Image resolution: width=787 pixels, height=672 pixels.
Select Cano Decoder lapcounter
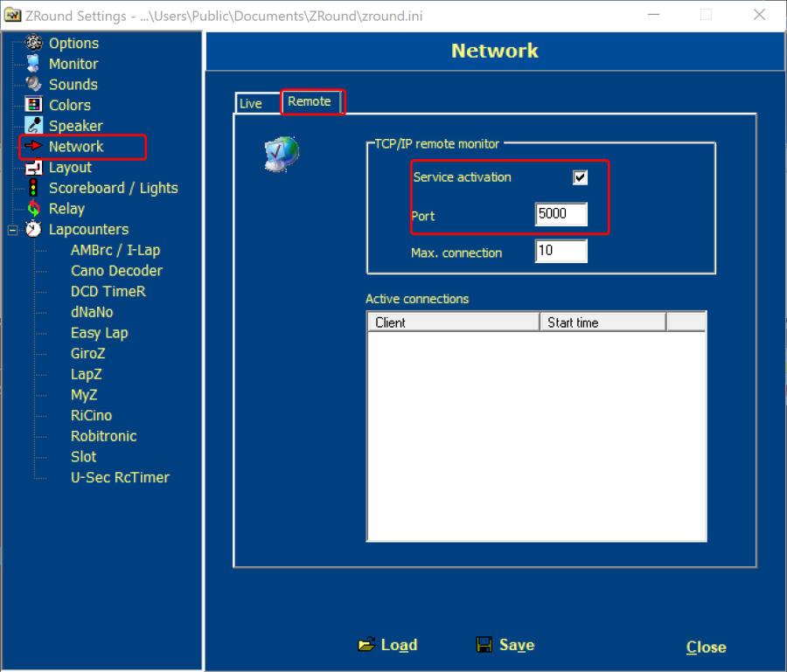(x=117, y=271)
